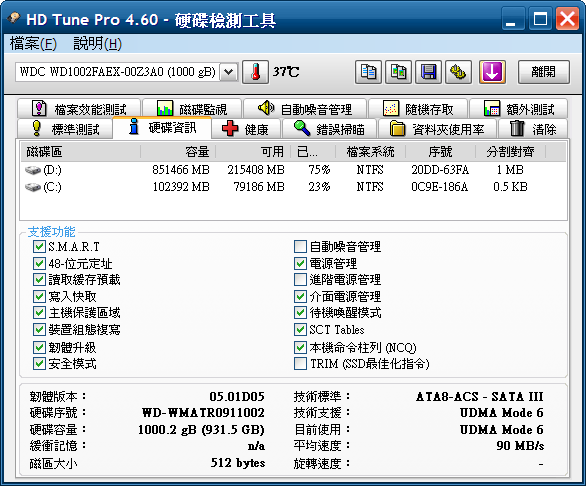Toggle the 讀取緩存預載 checkbox
586x486 pixels.
(39, 280)
